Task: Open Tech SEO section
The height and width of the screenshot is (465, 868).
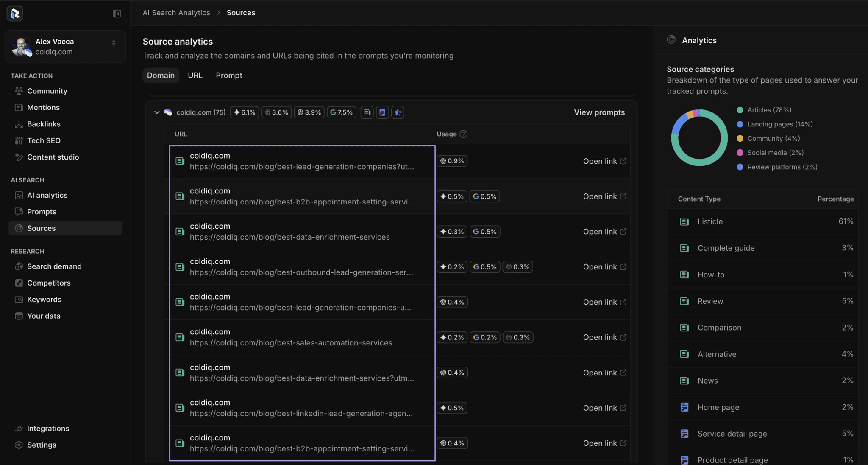Action: [x=44, y=140]
